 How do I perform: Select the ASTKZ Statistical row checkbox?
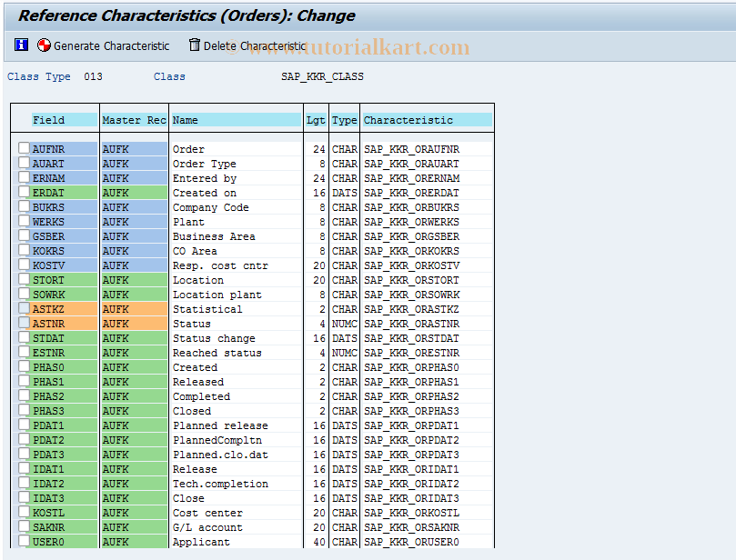(24, 309)
